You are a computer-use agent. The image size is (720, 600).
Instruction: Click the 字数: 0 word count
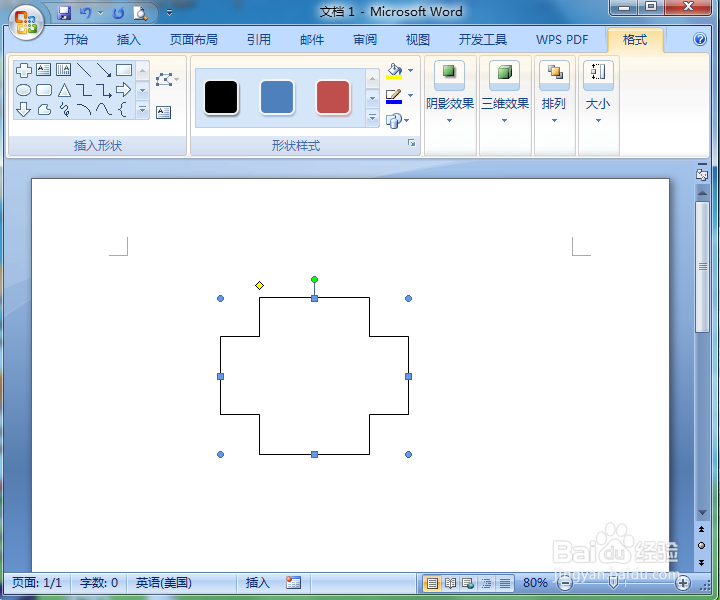(99, 583)
